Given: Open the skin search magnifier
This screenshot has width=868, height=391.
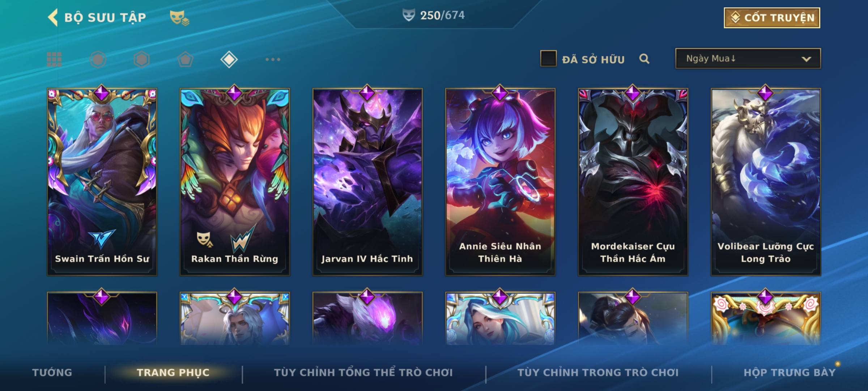Looking at the screenshot, I should 644,59.
